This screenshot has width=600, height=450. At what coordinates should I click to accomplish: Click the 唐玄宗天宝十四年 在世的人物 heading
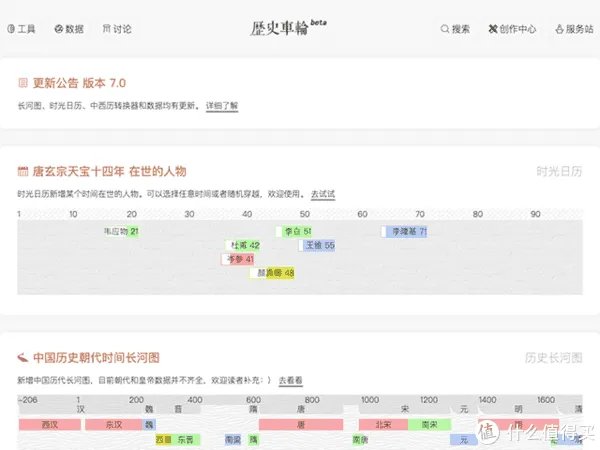tap(109, 171)
